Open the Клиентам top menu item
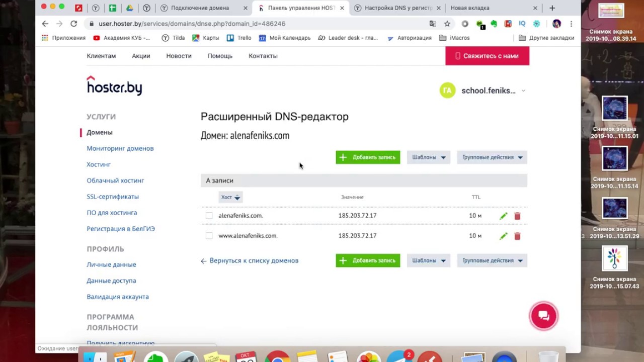The width and height of the screenshot is (644, 362). tap(101, 56)
